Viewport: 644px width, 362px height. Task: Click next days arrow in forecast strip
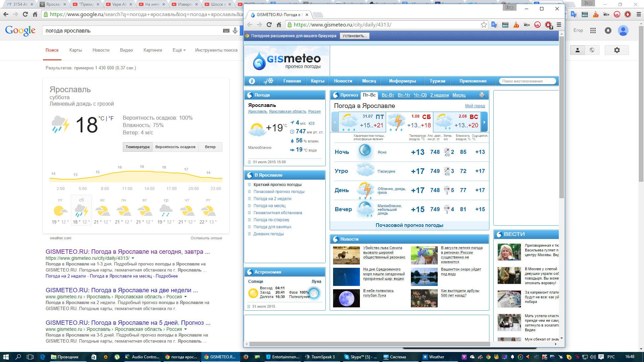click(x=484, y=122)
